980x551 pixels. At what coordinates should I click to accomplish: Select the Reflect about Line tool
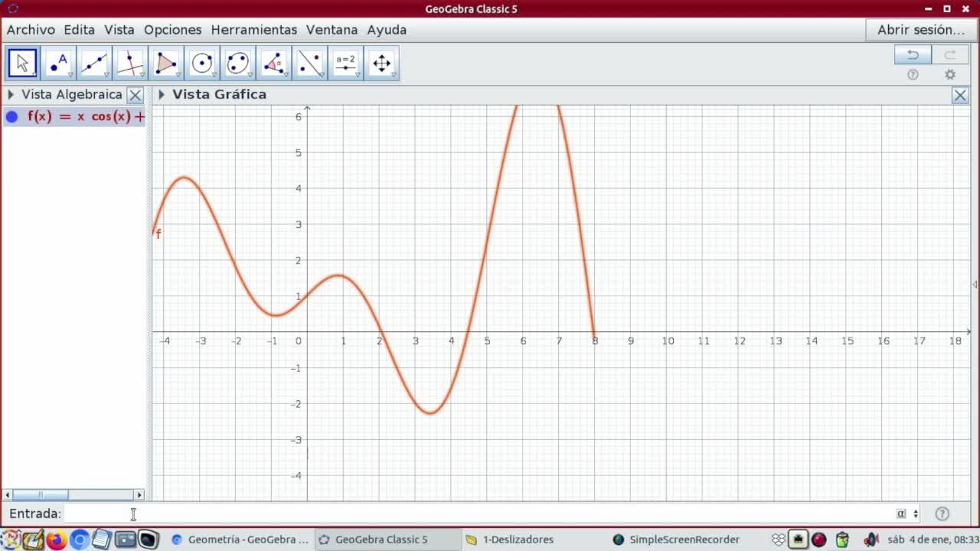[x=310, y=64]
